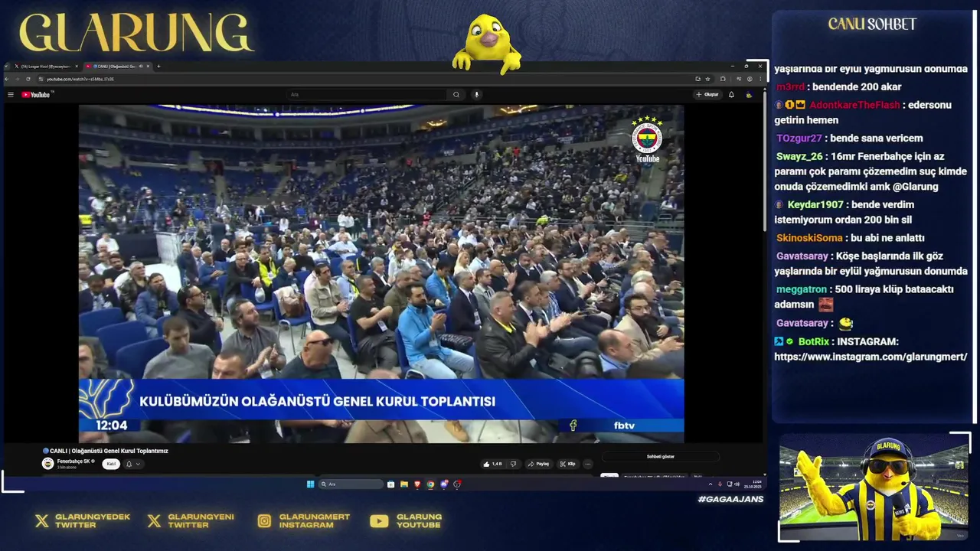Image resolution: width=980 pixels, height=551 pixels.
Task: Go to the YouTube home logo
Action: pyautogui.click(x=37, y=94)
